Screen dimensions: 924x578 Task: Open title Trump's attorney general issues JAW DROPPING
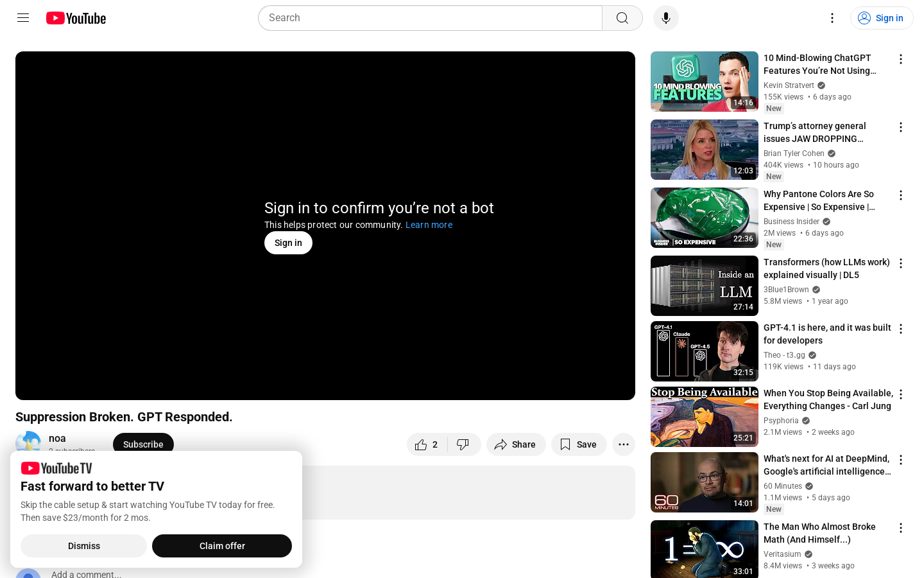815,132
